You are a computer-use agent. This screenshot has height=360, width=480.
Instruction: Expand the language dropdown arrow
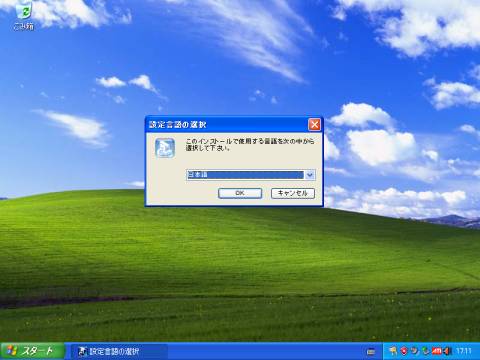click(x=310, y=175)
